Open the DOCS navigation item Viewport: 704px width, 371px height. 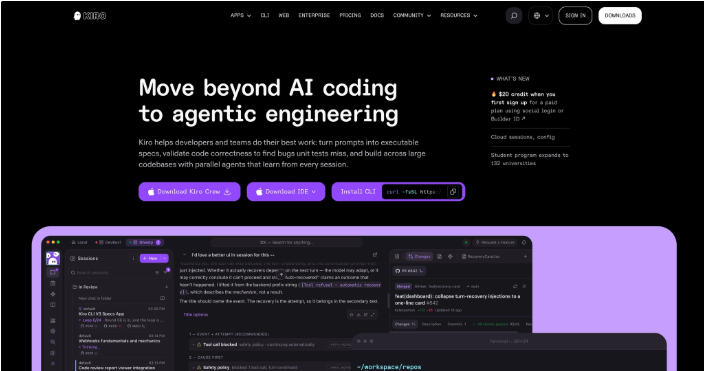tap(377, 15)
